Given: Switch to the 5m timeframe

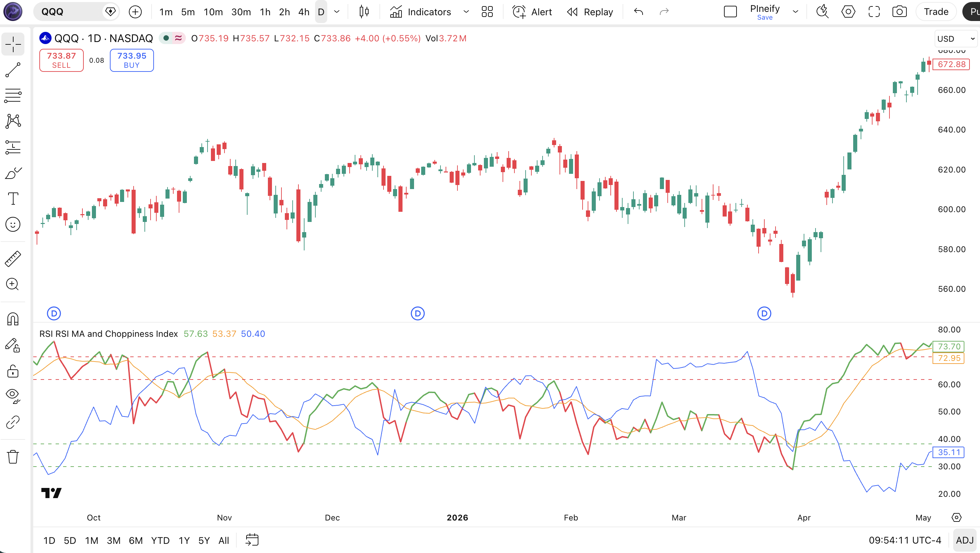Looking at the screenshot, I should (188, 12).
